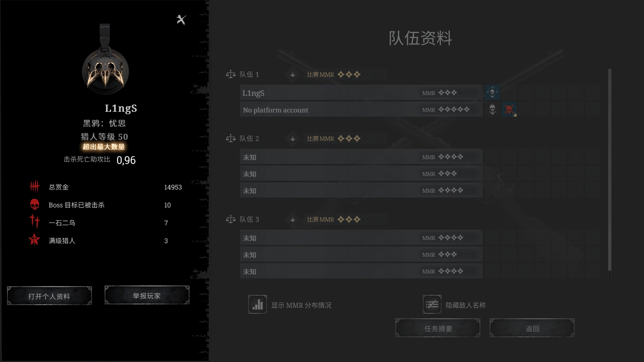Select the second 未知 player in team 2
The image size is (644, 362).
click(361, 174)
